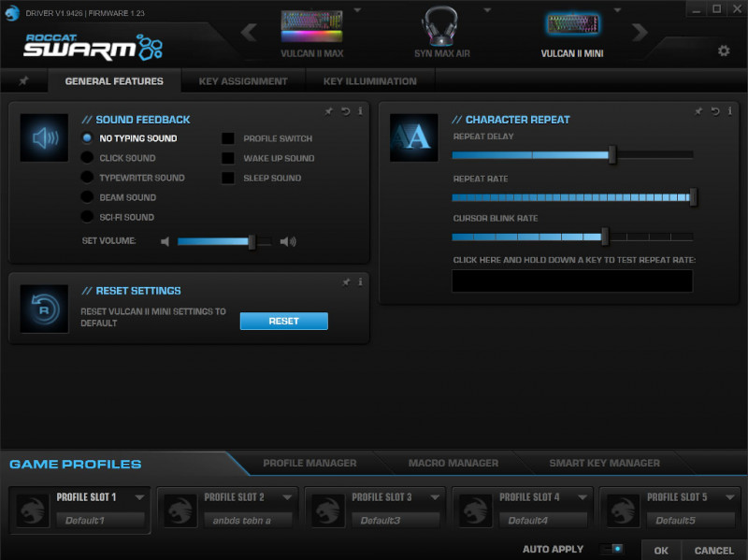
Task: Select Click Sound radio button
Action: [87, 157]
